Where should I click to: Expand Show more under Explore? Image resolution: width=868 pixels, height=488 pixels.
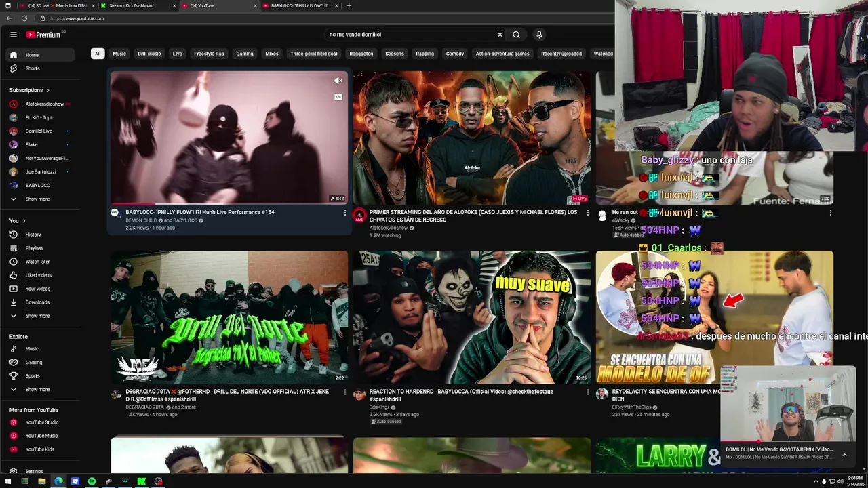tap(40, 390)
